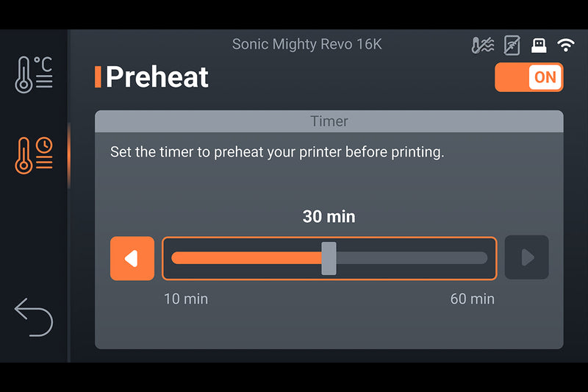Increase timer with the right arrow button
588x392 pixels.
(526, 258)
